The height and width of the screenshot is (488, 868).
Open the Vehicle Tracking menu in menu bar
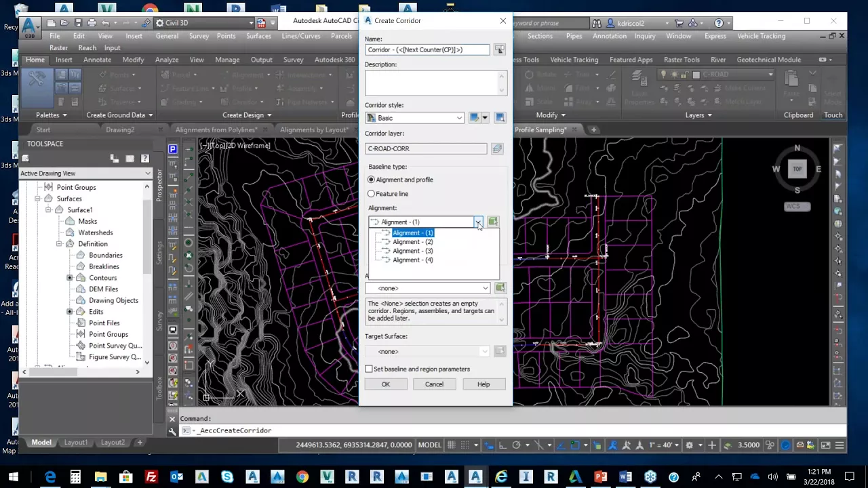(x=761, y=36)
